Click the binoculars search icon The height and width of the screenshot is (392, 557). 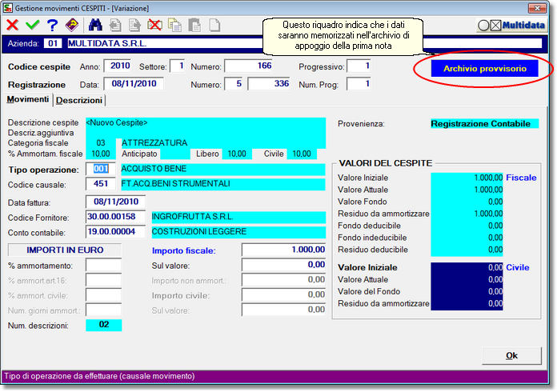[95, 26]
